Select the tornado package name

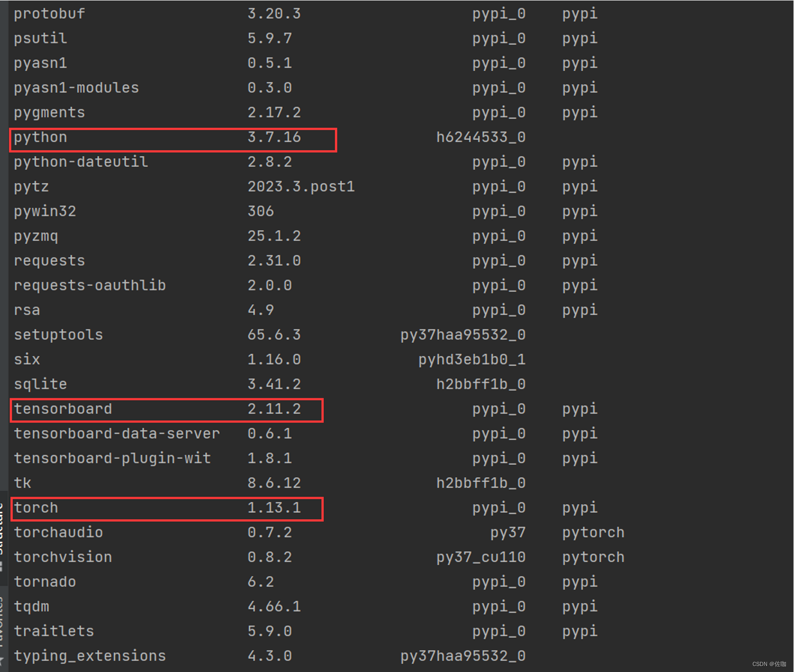pos(44,582)
